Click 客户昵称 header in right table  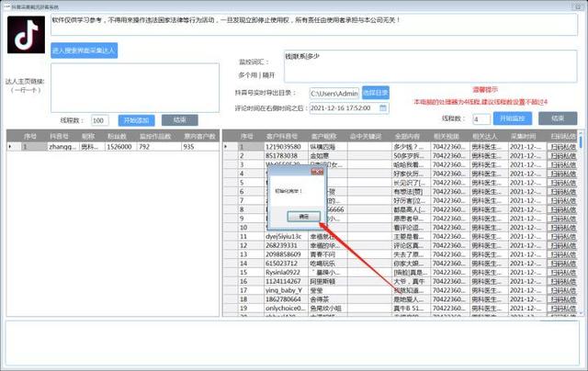(324, 136)
